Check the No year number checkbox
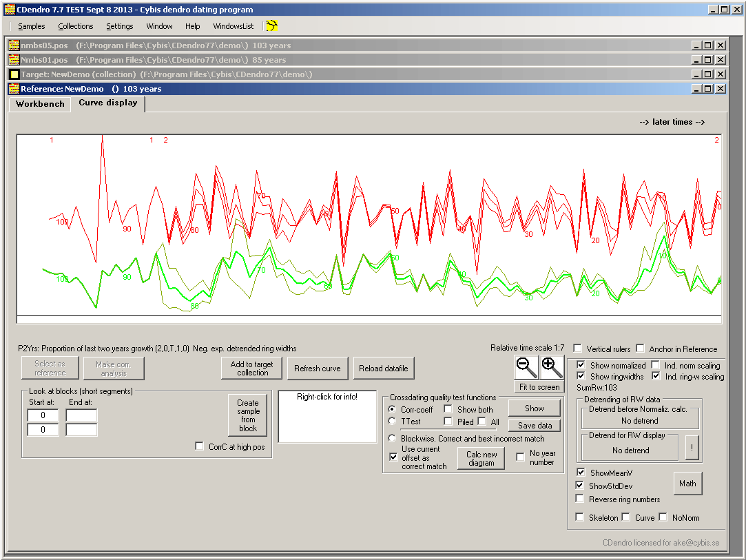Image resolution: width=746 pixels, height=560 pixels. (521, 457)
